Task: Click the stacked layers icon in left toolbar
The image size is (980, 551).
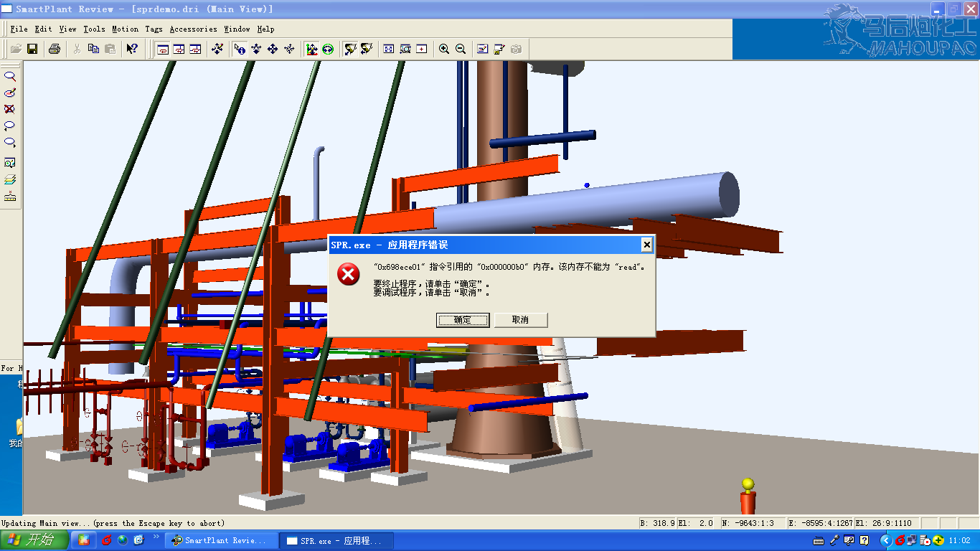Action: click(10, 179)
